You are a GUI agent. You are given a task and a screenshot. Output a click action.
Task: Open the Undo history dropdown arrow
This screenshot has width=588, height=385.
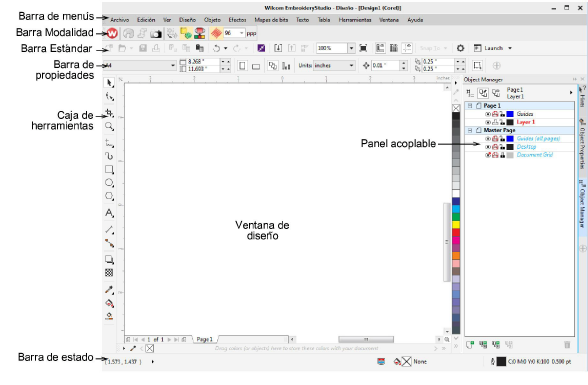225,48
